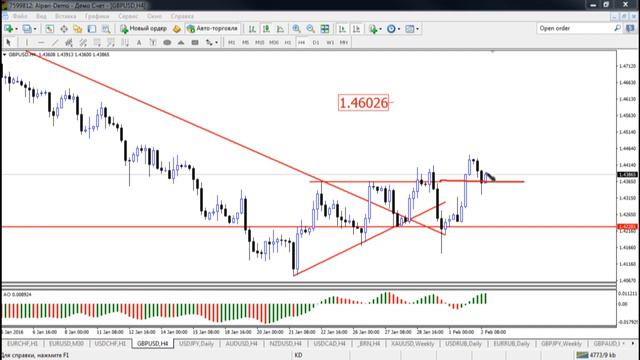640x360 pixels.
Task: Open the Templates icon
Action: [x=409, y=29]
